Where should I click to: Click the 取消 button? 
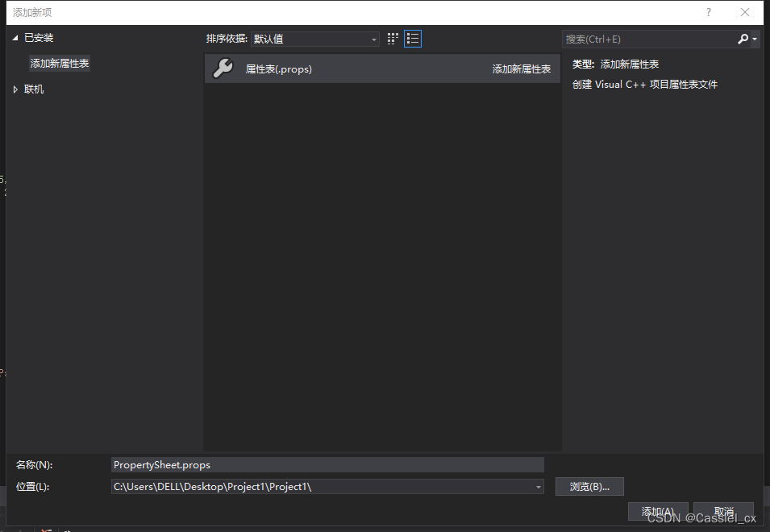click(x=723, y=511)
